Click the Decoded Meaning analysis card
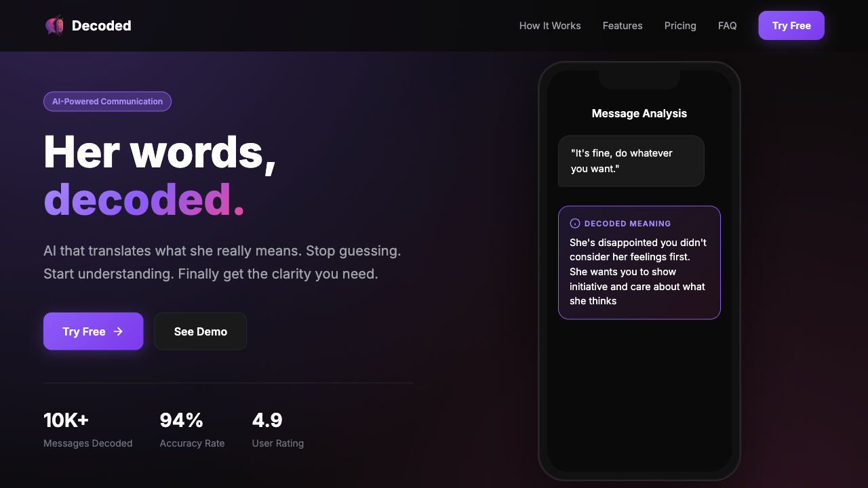The image size is (868, 488). pyautogui.click(x=639, y=262)
